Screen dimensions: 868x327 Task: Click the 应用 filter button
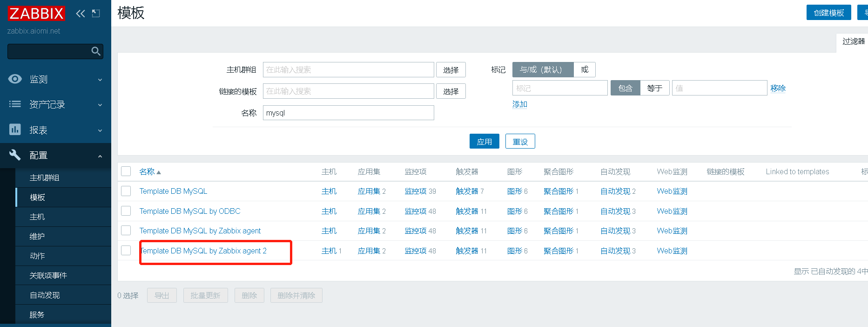click(x=484, y=141)
